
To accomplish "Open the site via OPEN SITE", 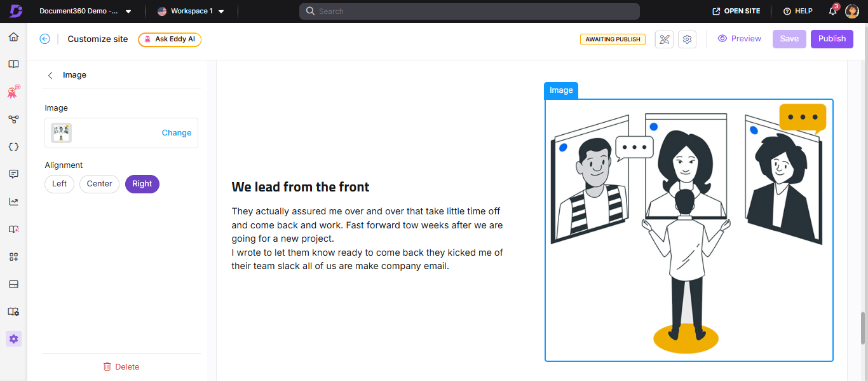I will (736, 11).
